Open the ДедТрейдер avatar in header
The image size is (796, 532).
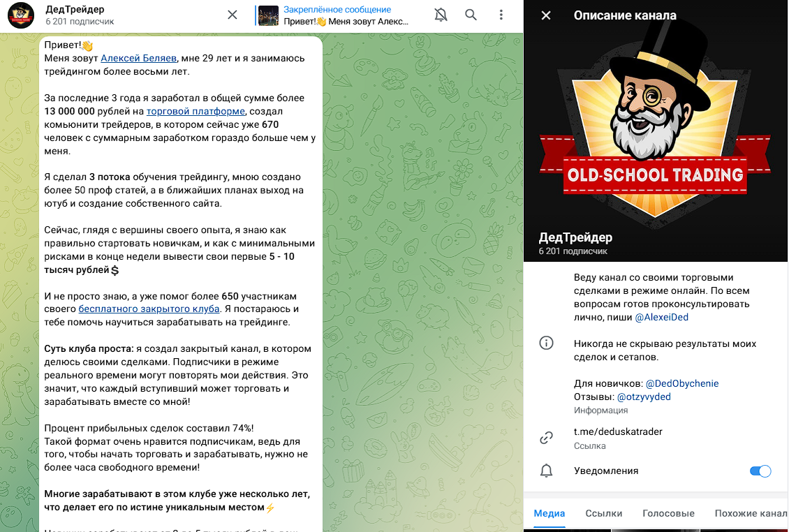(x=21, y=15)
